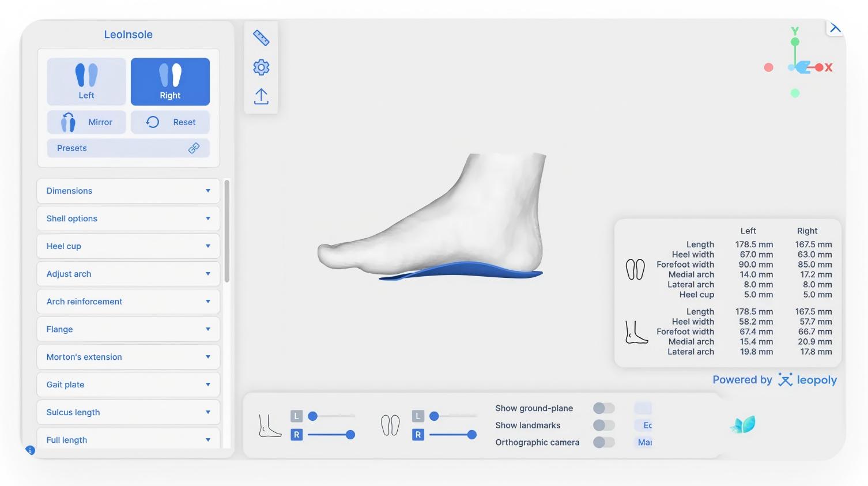
Task: Click the Left forefoot width value 90.0 mm
Action: [756, 265]
